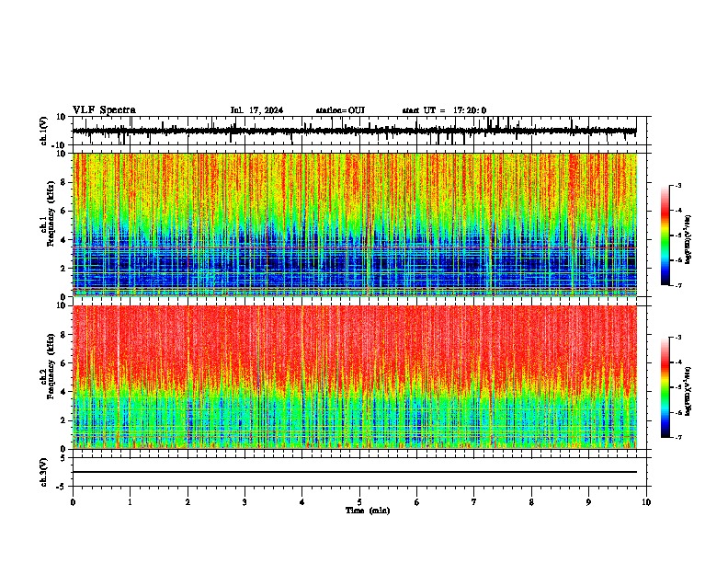
Task: Click the ch.1 PSD color scale bar
Action: pos(665,236)
